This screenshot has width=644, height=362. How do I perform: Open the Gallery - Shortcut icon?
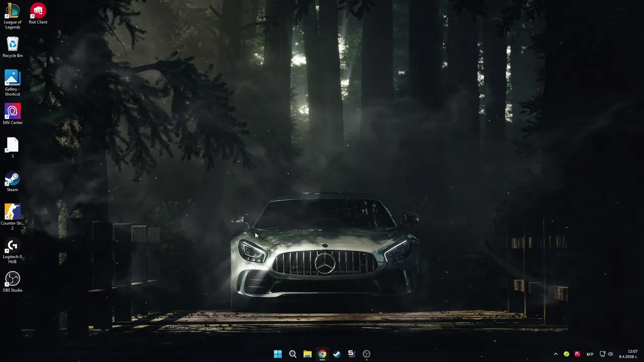[x=13, y=83]
